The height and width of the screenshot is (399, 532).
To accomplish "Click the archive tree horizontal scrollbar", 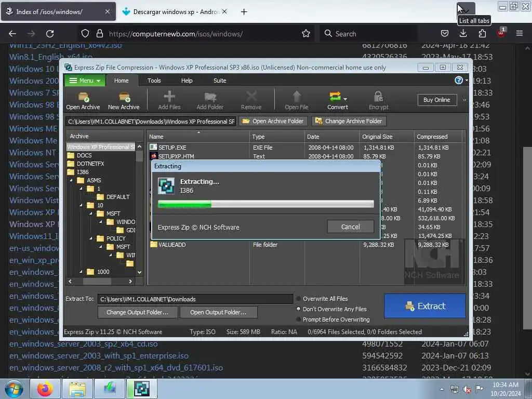I will [100, 281].
